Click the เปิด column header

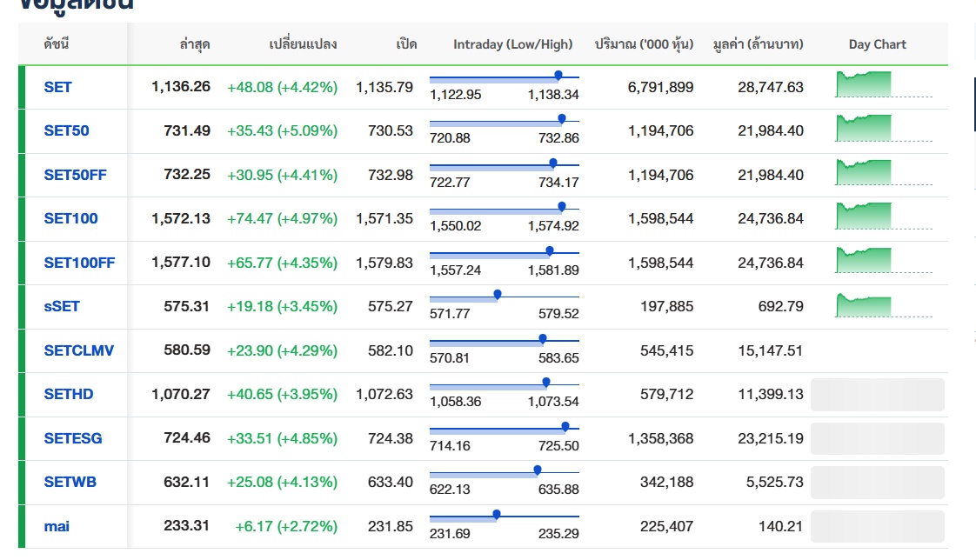pos(406,43)
